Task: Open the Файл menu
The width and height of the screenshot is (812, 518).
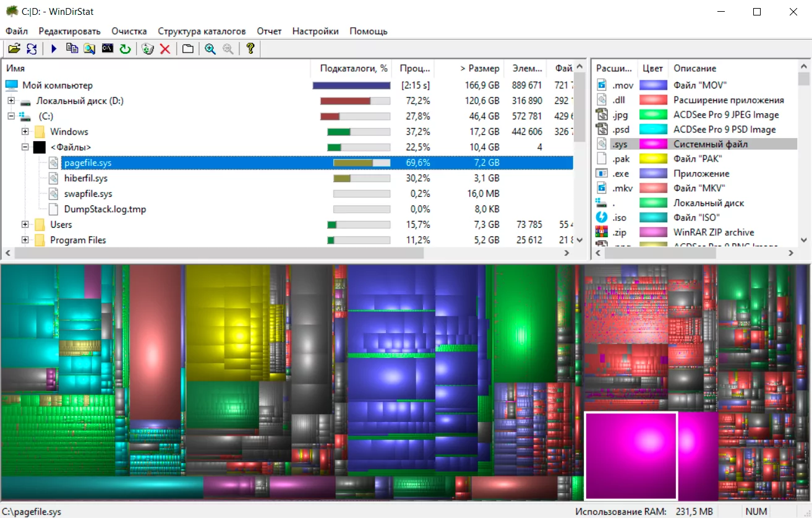Action: [17, 31]
